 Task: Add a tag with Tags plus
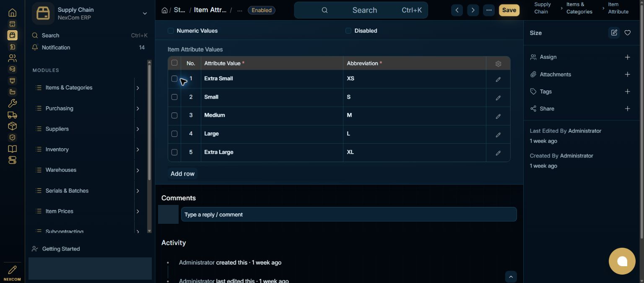pos(627,92)
